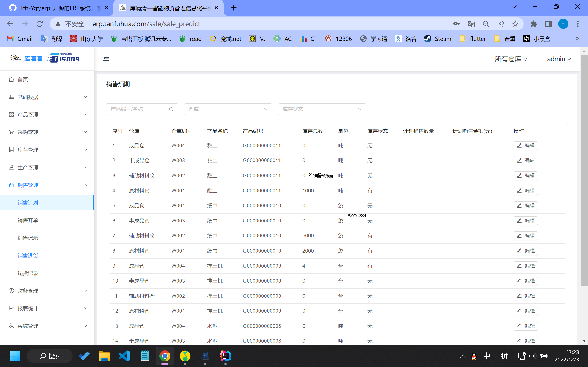Open 报表统计 via its chart icon
Viewport: 588px width, 367px height.
click(x=11, y=308)
